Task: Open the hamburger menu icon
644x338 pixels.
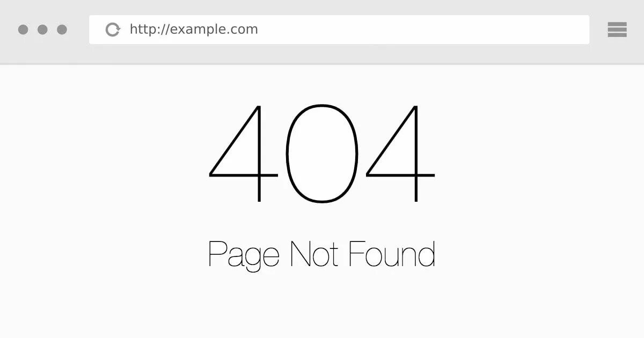Action: pos(617,30)
